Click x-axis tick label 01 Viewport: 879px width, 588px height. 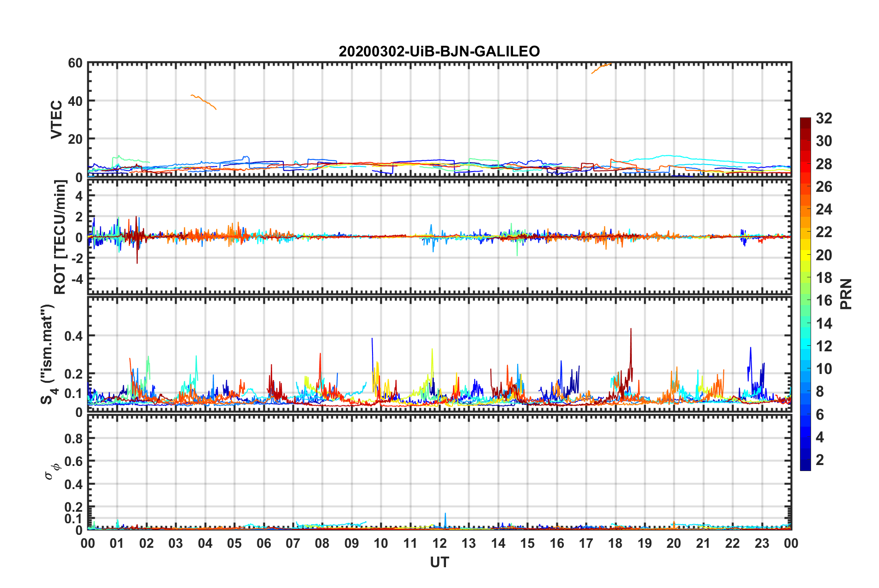click(x=117, y=543)
